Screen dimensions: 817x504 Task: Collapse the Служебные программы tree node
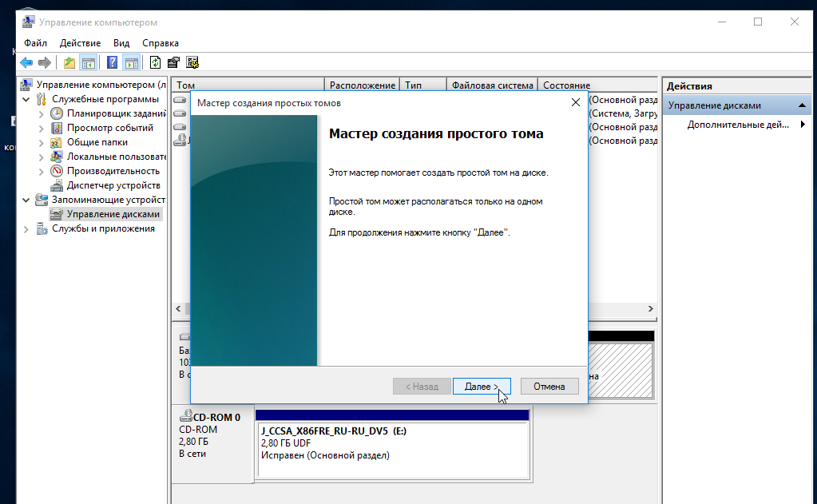(x=27, y=100)
